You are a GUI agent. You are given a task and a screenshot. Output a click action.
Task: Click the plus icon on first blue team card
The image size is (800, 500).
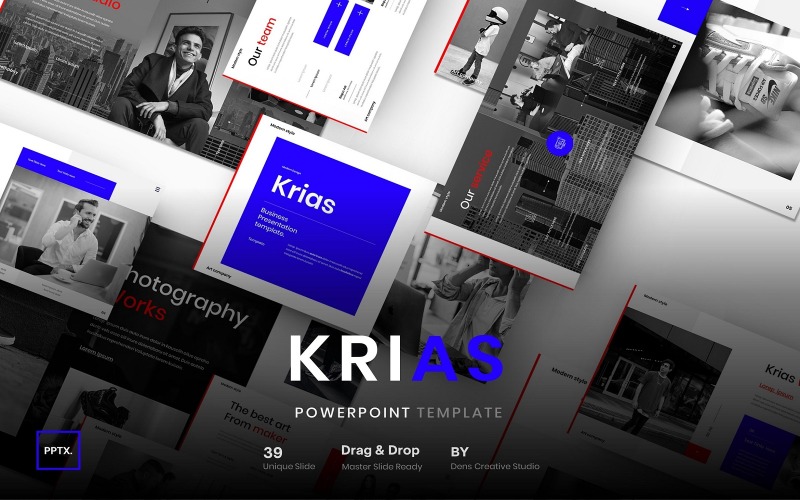(340, 5)
